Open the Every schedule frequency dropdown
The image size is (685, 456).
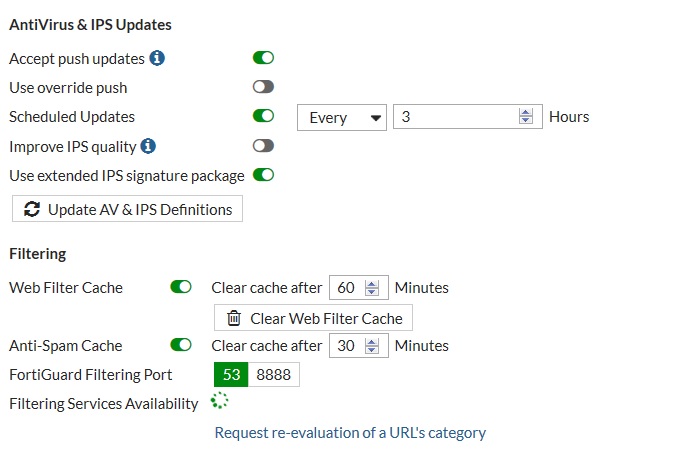click(342, 117)
